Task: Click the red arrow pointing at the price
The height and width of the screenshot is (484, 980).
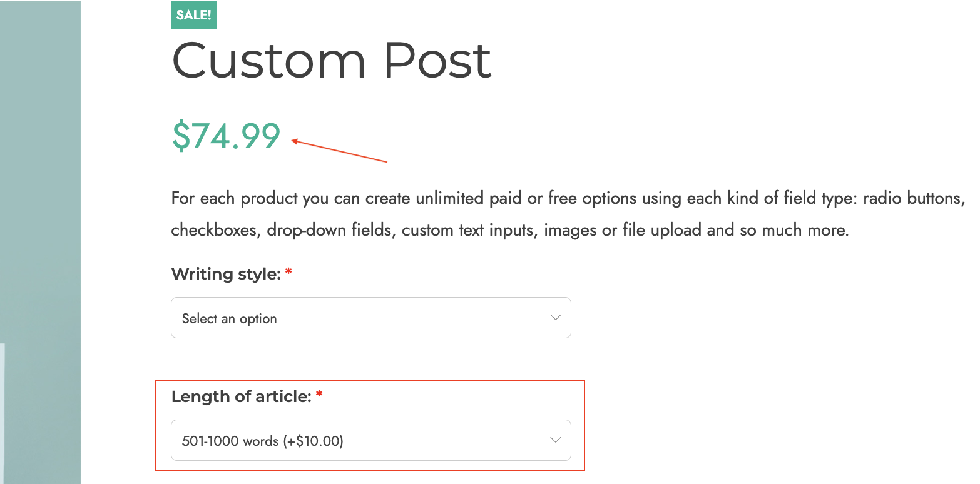Action: 339,151
